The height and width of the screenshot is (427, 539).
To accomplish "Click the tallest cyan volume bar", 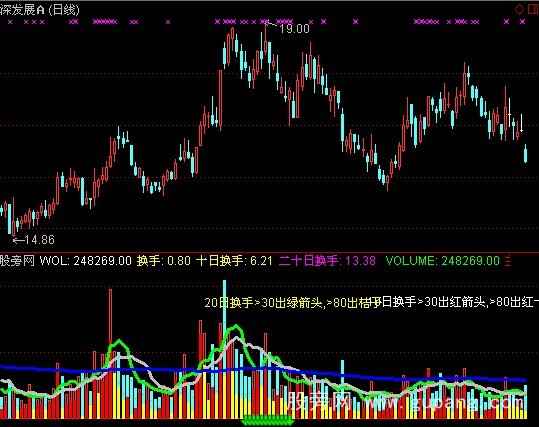I will (224, 349).
